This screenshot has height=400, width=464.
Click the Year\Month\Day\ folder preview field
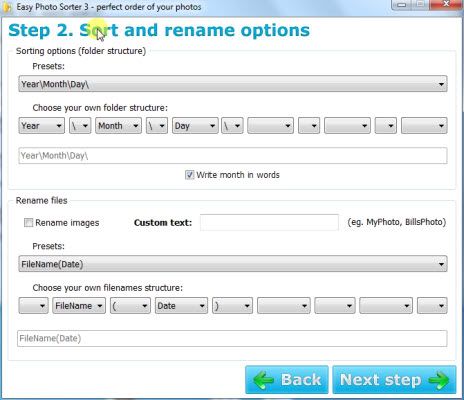point(233,156)
